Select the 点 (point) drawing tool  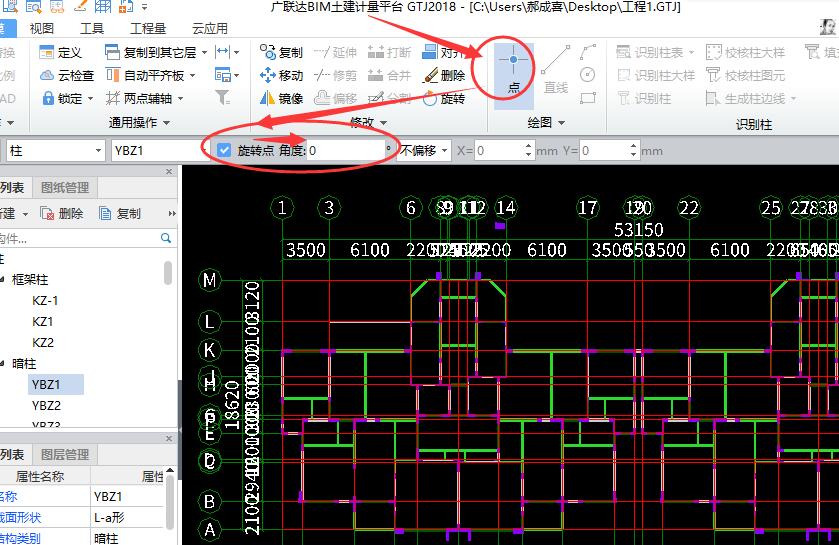tap(513, 75)
